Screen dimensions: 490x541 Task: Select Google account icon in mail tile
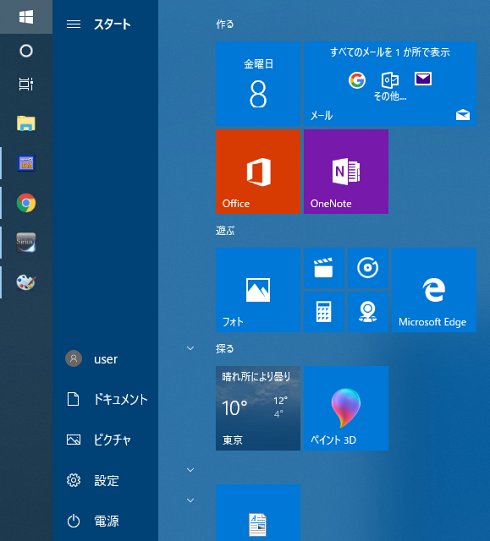point(357,80)
